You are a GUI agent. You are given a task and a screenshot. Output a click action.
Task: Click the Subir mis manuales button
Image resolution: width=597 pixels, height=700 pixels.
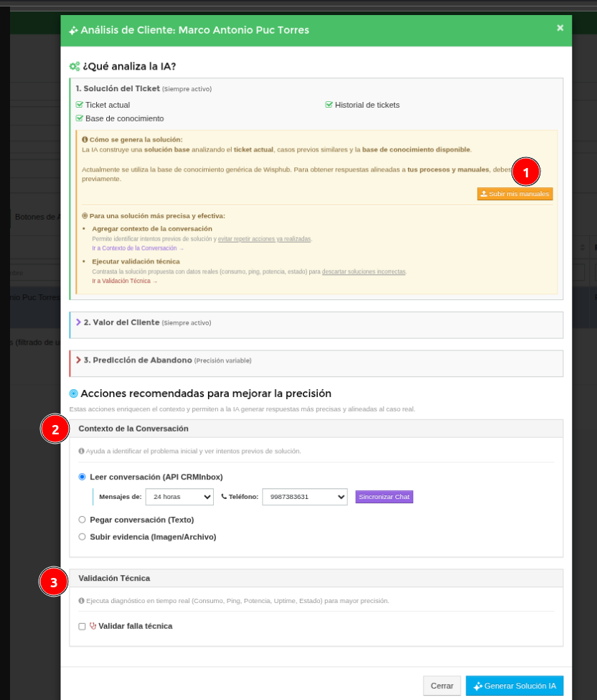point(514,194)
